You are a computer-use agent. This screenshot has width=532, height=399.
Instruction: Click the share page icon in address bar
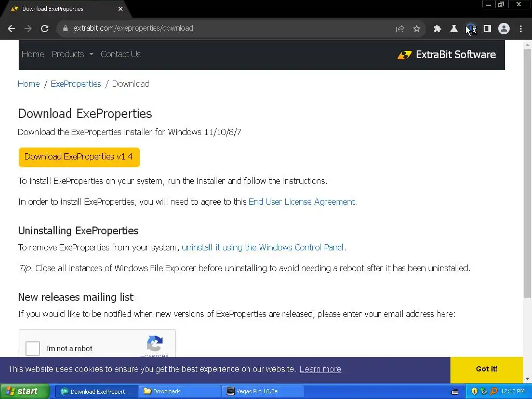click(x=400, y=29)
